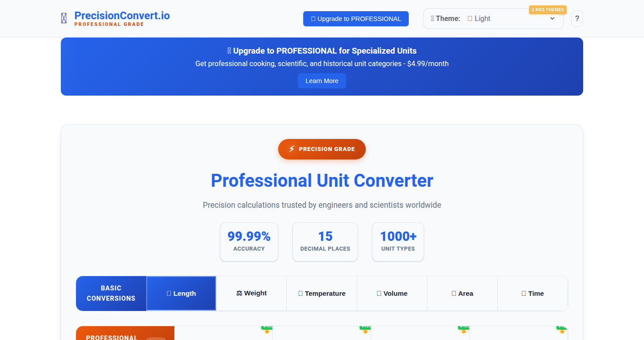Image resolution: width=644 pixels, height=340 pixels.
Task: Click the PrecisionConvert.io logo icon
Action: tap(64, 18)
